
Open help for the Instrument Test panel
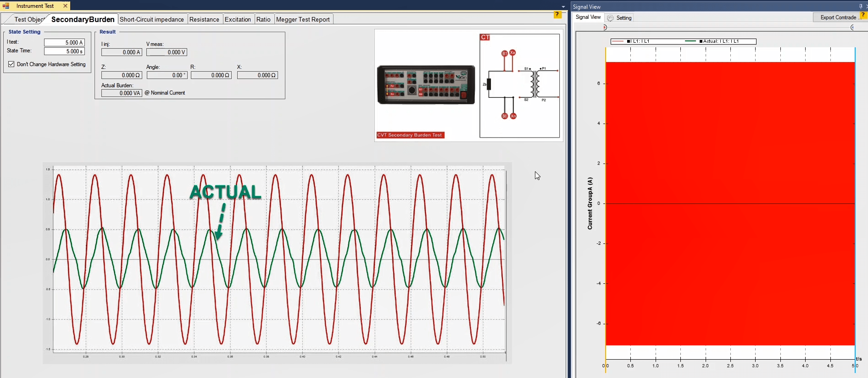coord(557,15)
